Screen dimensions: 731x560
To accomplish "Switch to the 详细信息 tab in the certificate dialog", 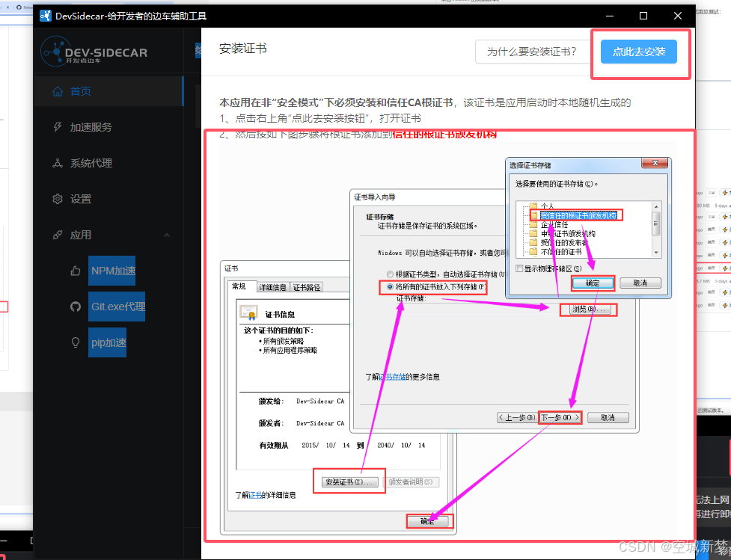I will coord(273,287).
